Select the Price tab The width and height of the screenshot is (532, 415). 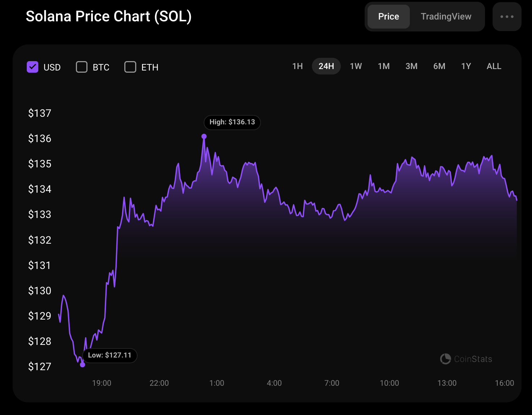(x=389, y=17)
